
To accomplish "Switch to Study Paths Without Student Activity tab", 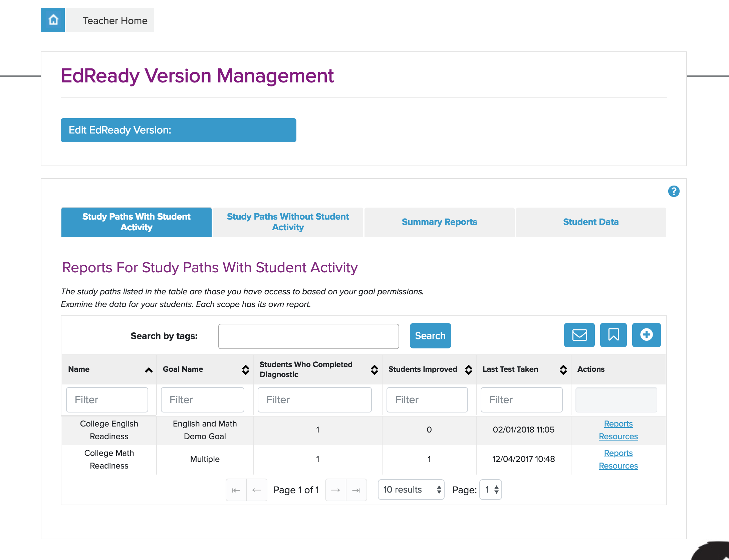I will [288, 222].
